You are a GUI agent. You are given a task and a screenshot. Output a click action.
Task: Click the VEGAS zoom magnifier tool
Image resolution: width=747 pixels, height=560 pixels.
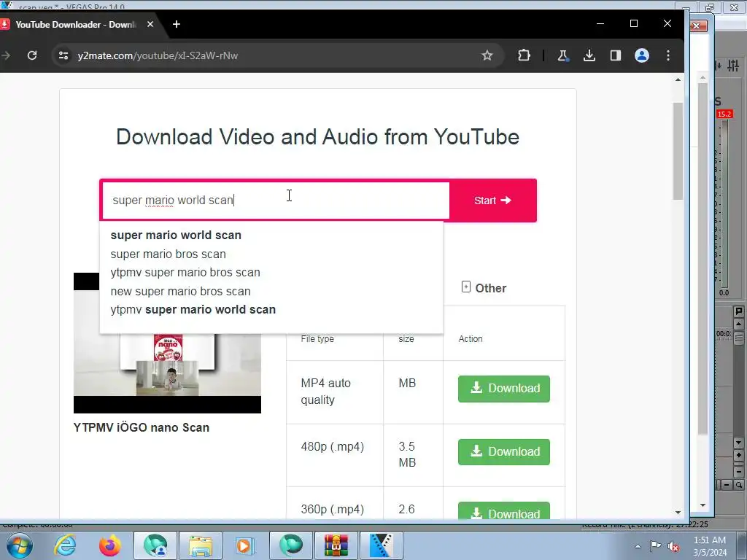[738, 485]
